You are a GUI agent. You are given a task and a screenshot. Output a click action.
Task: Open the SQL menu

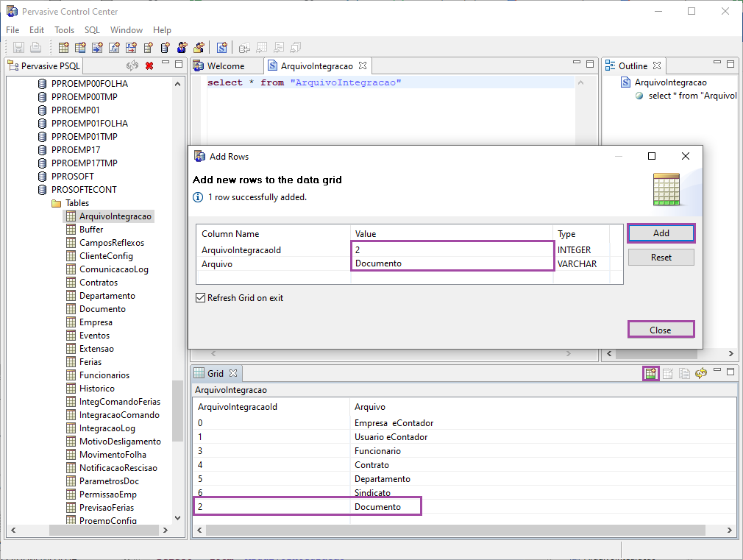tap(92, 30)
